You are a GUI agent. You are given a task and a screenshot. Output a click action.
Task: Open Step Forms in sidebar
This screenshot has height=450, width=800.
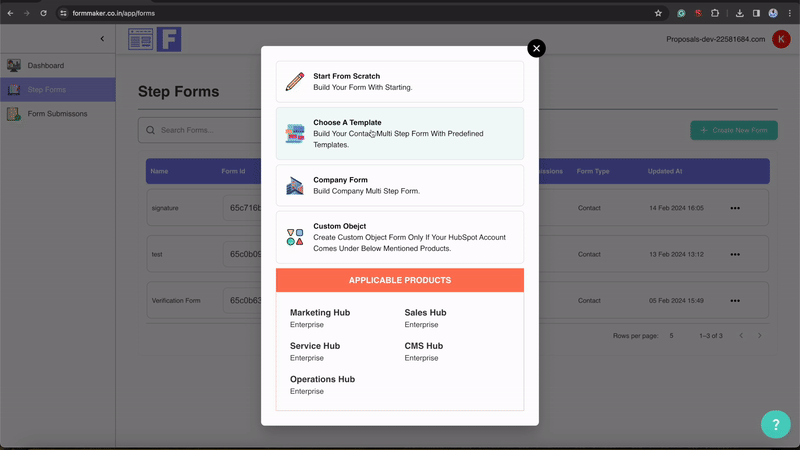(x=58, y=89)
